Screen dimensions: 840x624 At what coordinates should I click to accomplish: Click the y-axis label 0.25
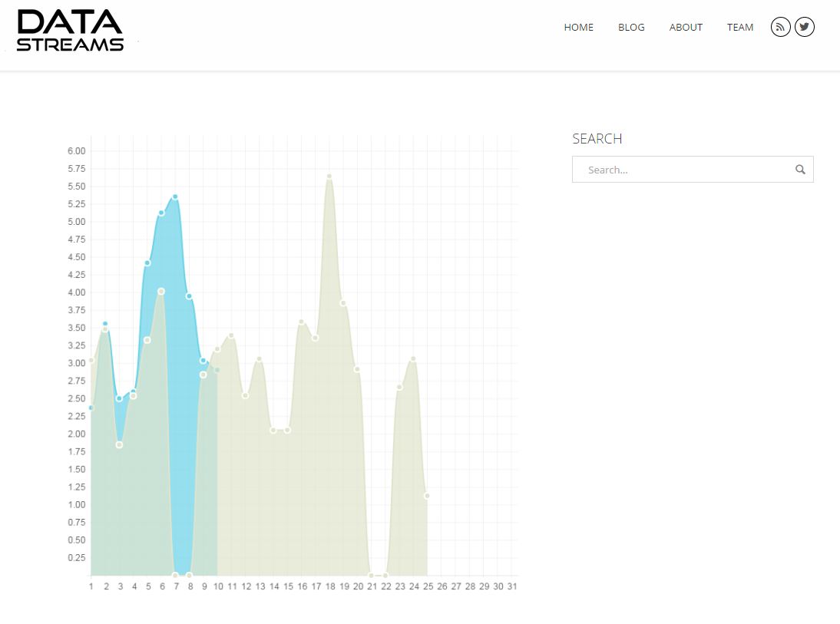77,557
